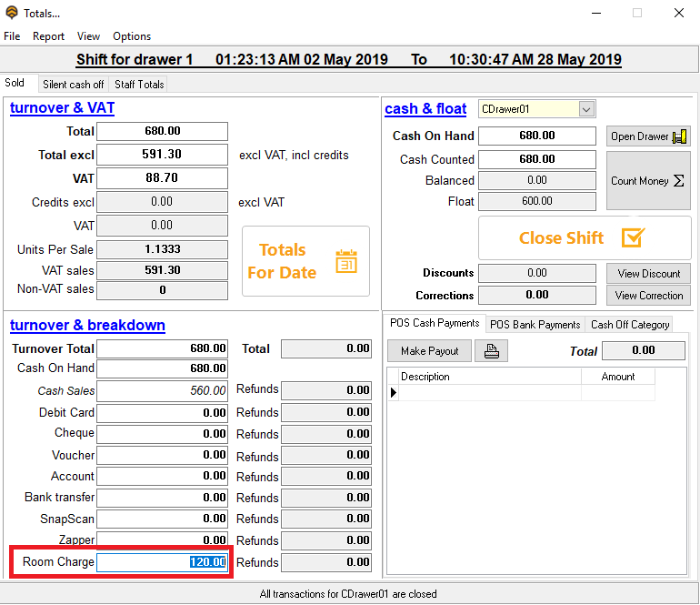Screen dimensions: 700x605
Task: Open the File menu
Action: coord(12,36)
